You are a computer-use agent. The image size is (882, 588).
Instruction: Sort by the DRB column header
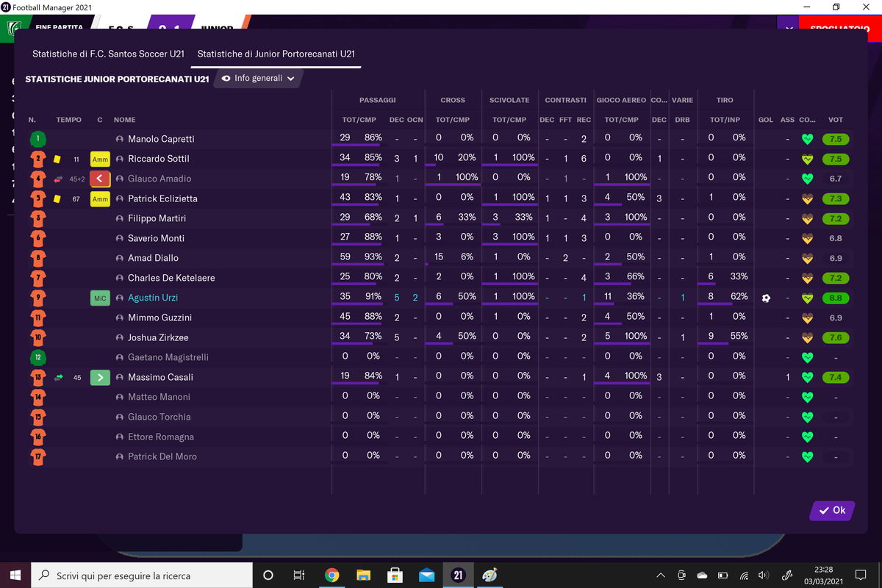(682, 120)
